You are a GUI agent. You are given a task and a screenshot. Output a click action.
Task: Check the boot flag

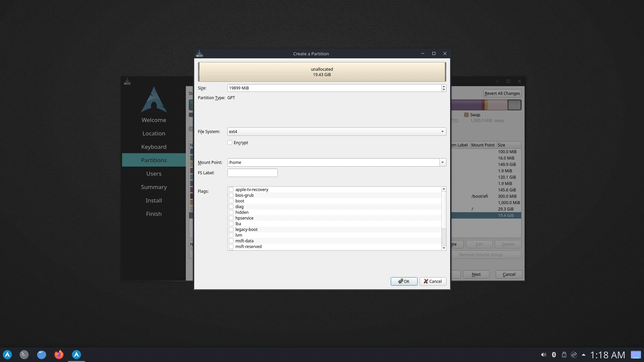(231, 201)
